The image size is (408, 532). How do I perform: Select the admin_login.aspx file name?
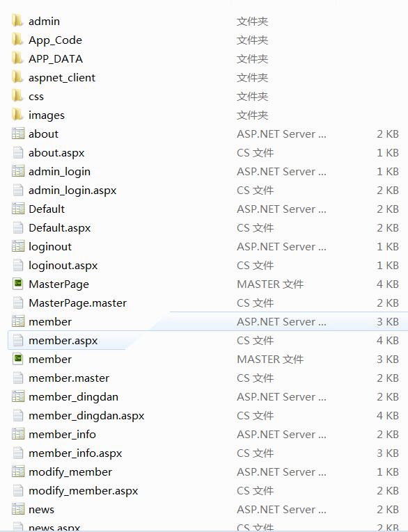pyautogui.click(x=72, y=191)
